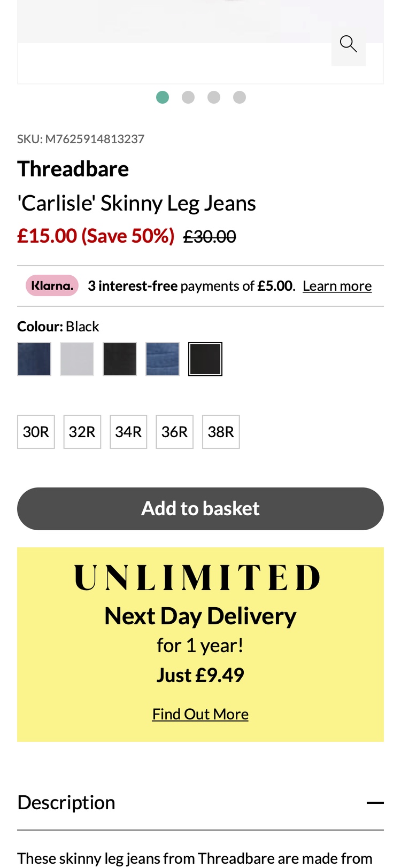Open Find Out More delivery link
Image resolution: width=401 pixels, height=868 pixels.
[x=200, y=714]
